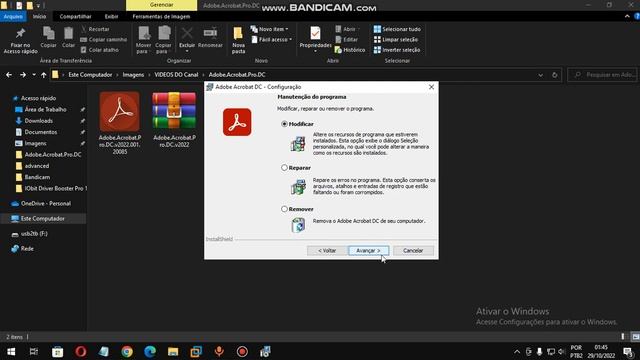Open the Compartilhar ribbon tab

tap(76, 16)
